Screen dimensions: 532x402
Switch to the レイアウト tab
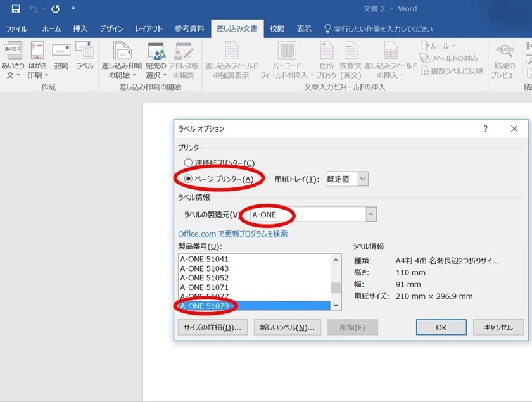point(149,29)
